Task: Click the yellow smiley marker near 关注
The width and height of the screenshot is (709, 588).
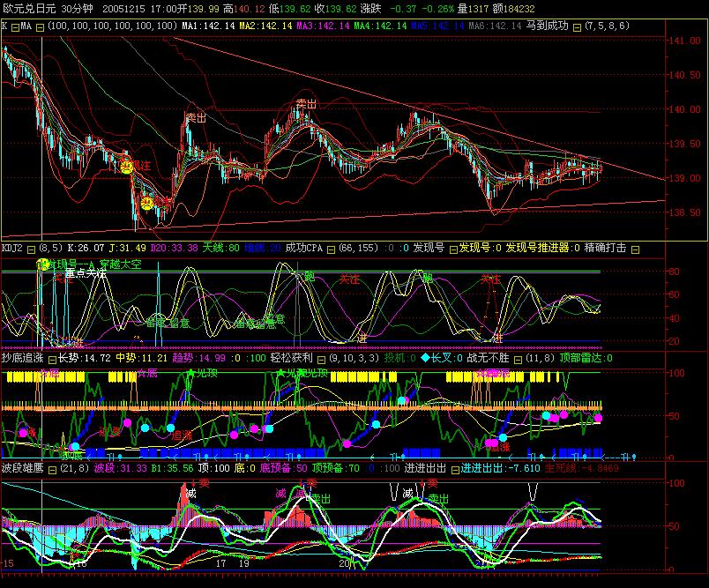Action: (126, 167)
